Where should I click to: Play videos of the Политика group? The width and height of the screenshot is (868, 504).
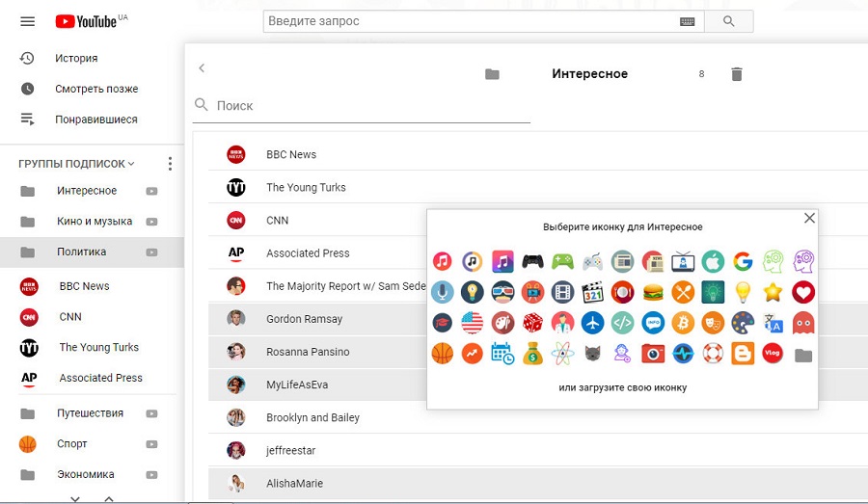click(x=151, y=252)
